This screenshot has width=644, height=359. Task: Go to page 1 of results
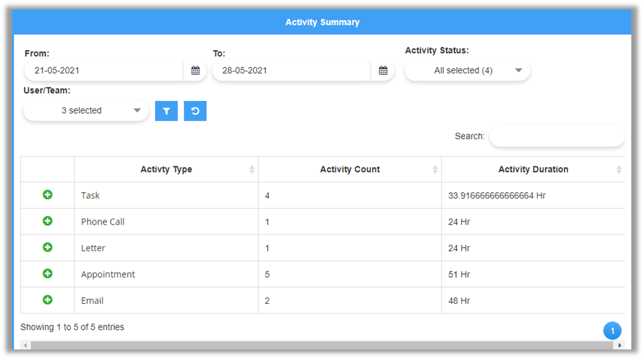coord(612,330)
